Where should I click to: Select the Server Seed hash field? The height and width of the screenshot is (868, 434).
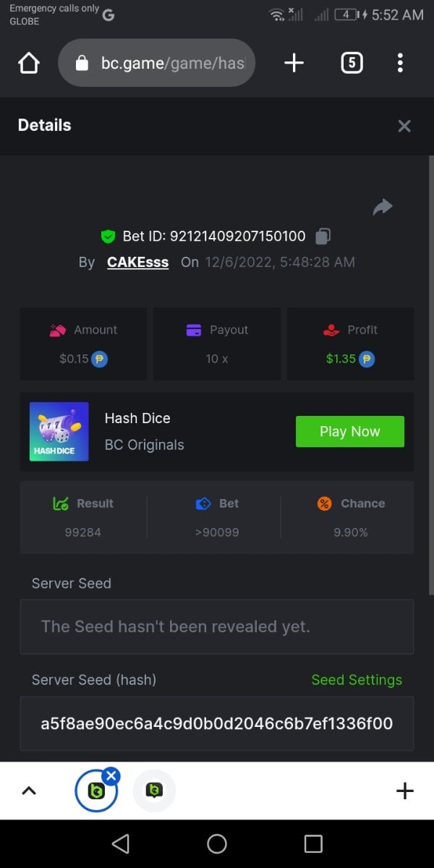tap(217, 723)
